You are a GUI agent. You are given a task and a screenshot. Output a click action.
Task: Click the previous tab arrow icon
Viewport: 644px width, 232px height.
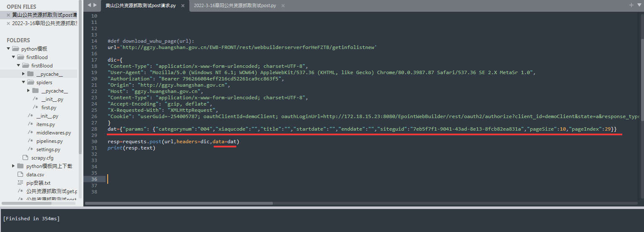tap(89, 5)
